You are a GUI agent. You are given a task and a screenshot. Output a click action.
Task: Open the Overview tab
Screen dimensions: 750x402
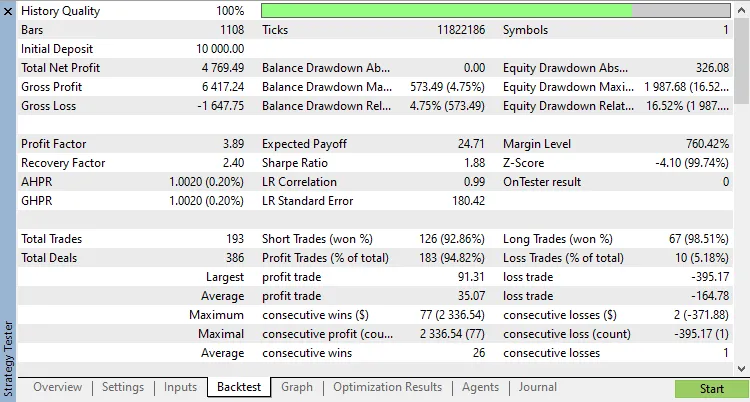tap(57, 387)
